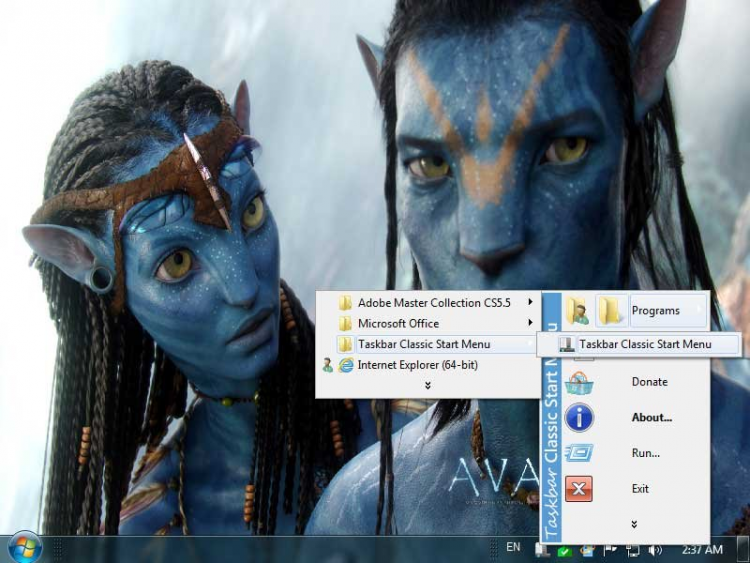Open the Windows Start orb
This screenshot has width=750, height=563.
coord(24,548)
